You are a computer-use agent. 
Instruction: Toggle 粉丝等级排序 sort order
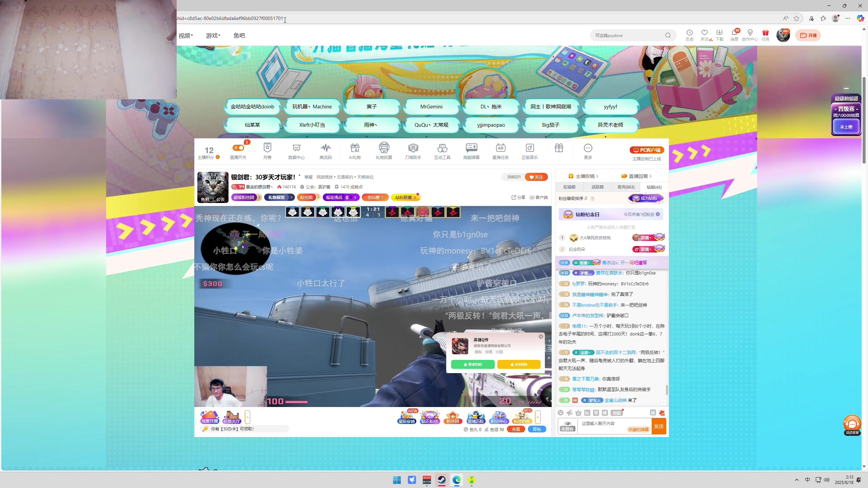pos(573,198)
